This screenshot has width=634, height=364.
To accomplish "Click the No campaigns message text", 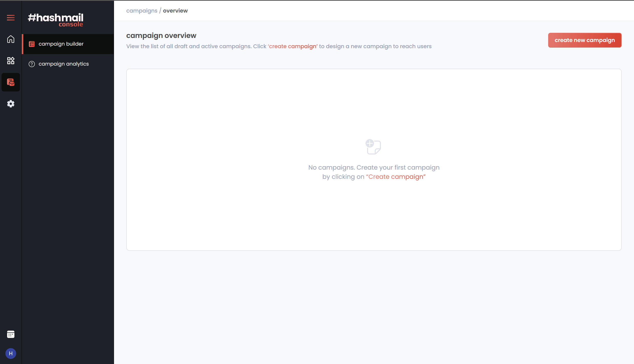I will pos(373,168).
